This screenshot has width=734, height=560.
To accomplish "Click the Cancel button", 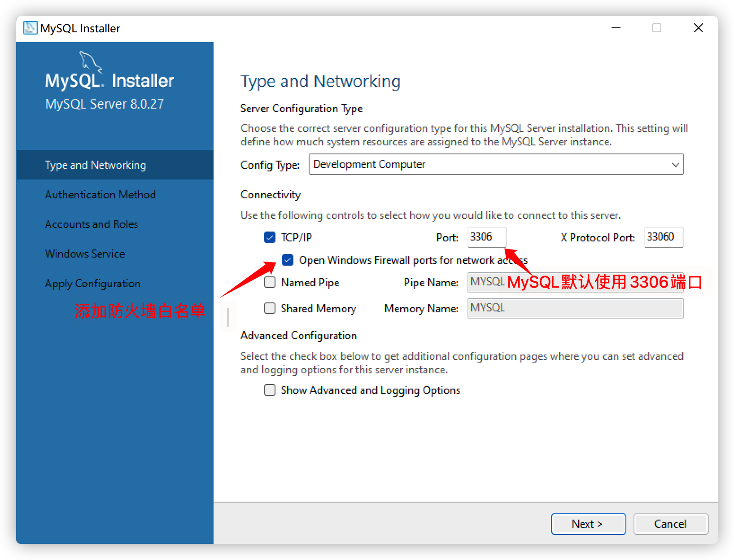I will pyautogui.click(x=671, y=524).
